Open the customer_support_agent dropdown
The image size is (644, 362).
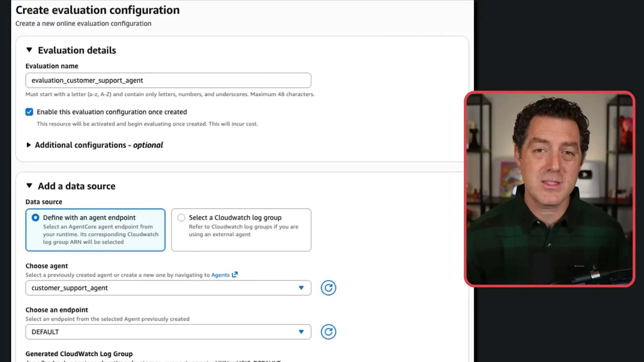point(168,288)
